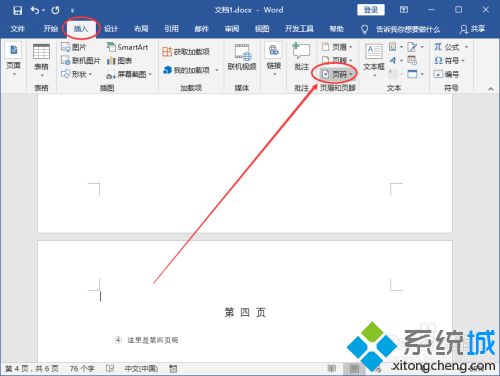Open the 文件 File menu
The height and width of the screenshot is (376, 500).
(17, 29)
